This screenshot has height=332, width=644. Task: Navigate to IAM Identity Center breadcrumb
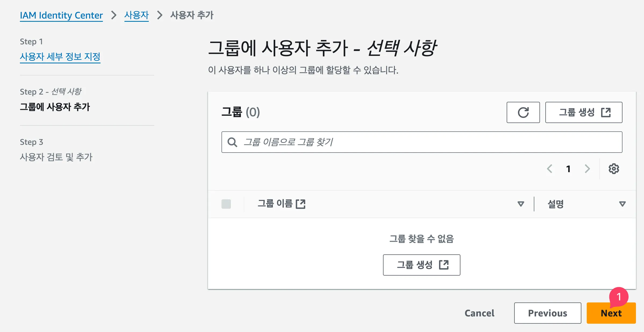[61, 15]
